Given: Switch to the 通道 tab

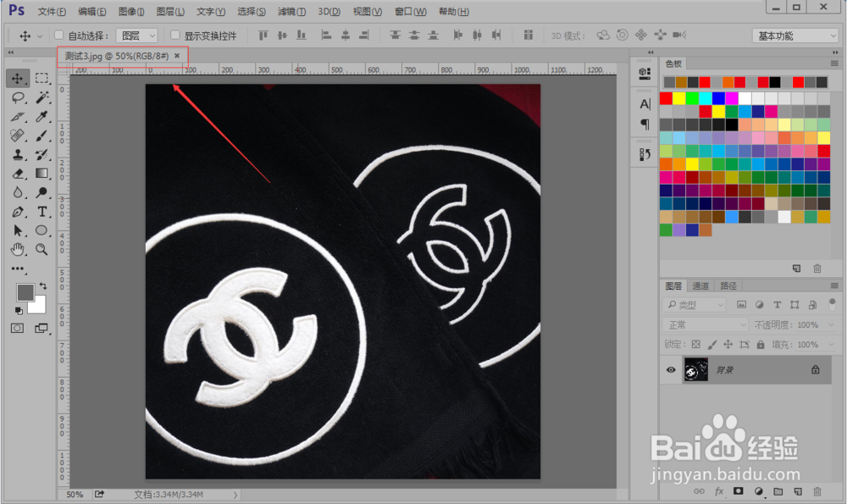Looking at the screenshot, I should pos(700,285).
